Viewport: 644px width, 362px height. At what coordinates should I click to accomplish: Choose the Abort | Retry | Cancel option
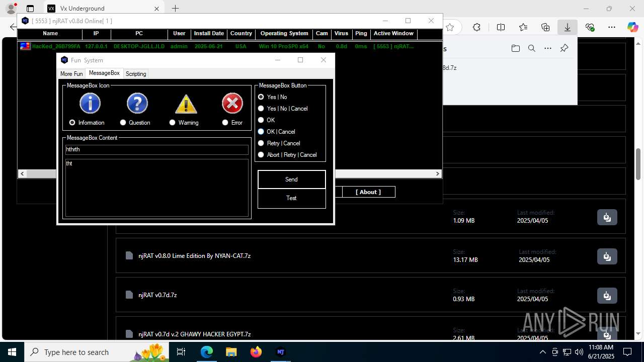pos(261,155)
